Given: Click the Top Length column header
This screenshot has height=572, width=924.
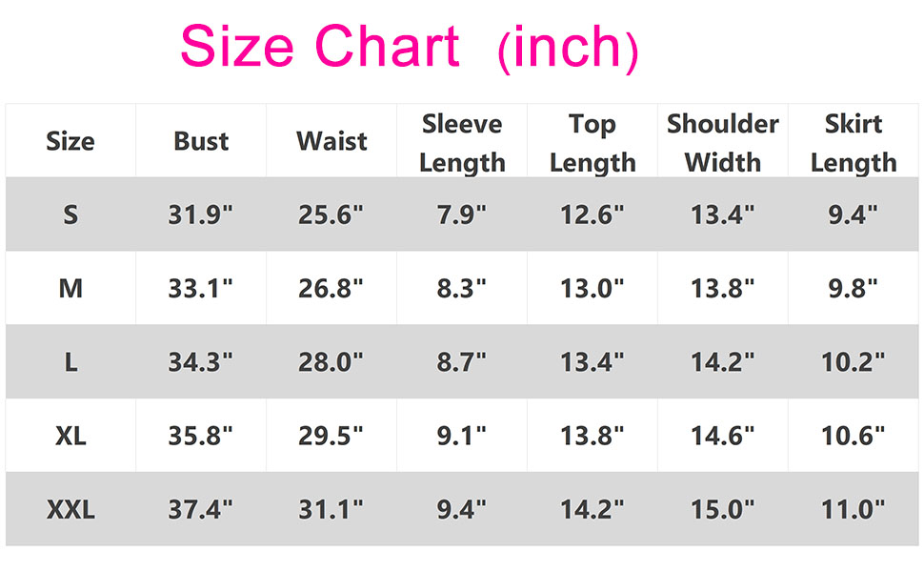Looking at the screenshot, I should click(593, 143).
